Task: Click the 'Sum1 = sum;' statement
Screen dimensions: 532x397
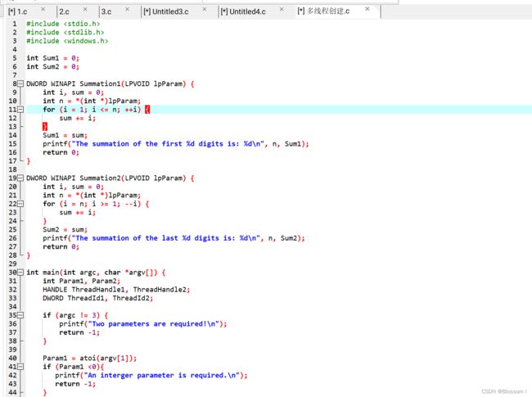Action: coord(65,135)
